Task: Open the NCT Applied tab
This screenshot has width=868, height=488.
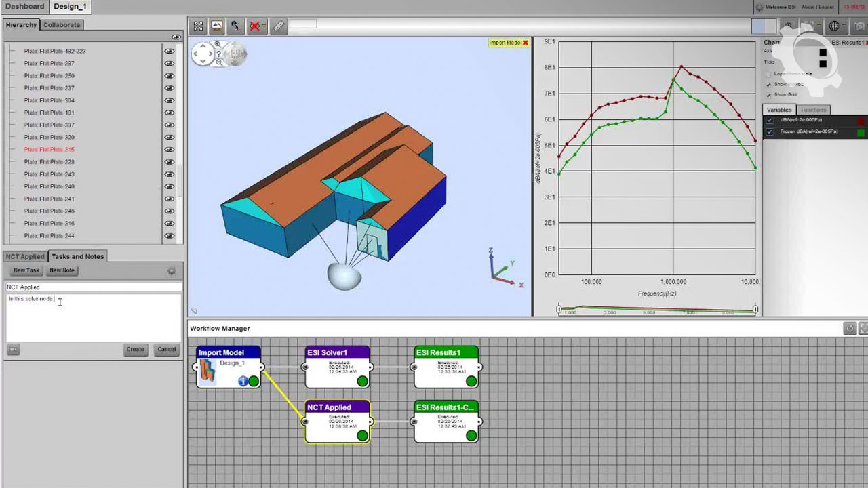Action: pyautogui.click(x=25, y=257)
